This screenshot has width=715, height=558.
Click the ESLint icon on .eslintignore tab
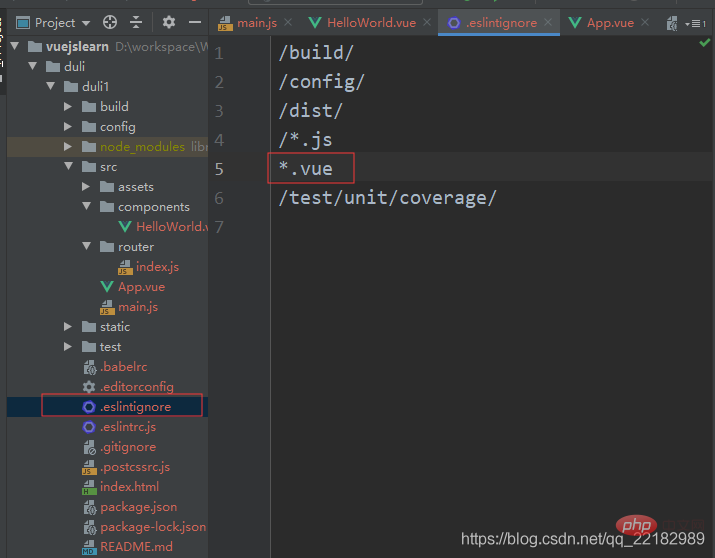pos(454,22)
